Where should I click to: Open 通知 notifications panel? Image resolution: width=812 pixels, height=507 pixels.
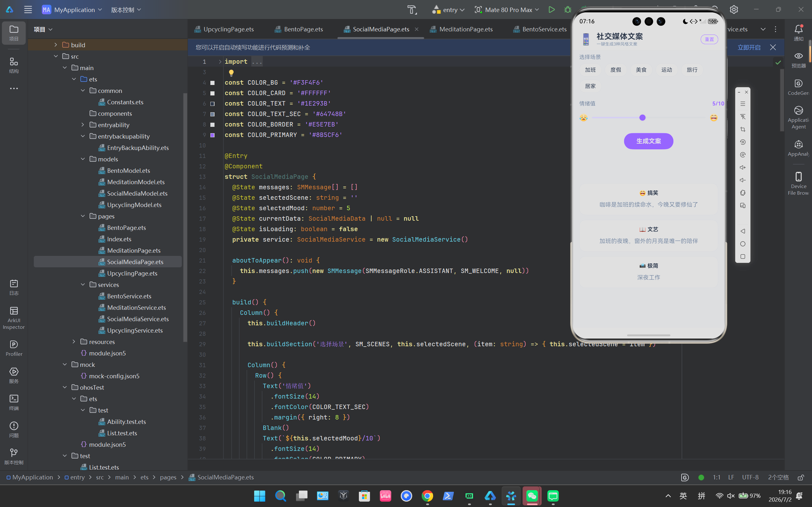[798, 33]
